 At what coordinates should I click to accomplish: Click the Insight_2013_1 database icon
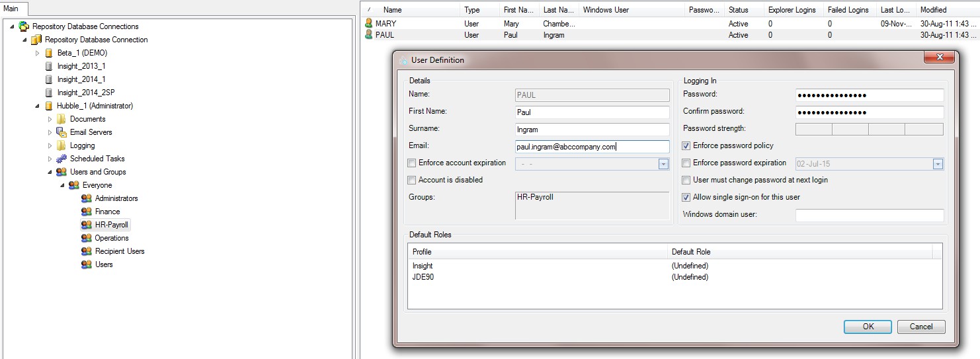48,66
